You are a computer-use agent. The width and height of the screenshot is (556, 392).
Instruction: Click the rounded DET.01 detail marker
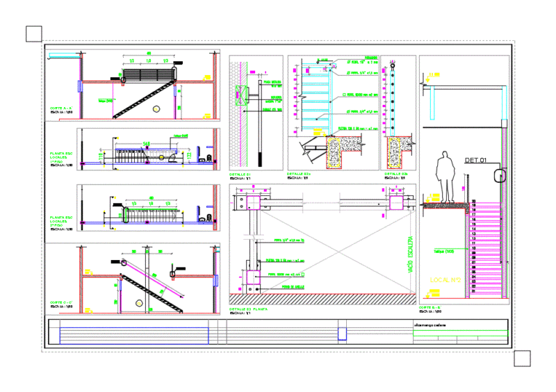tap(500, 176)
